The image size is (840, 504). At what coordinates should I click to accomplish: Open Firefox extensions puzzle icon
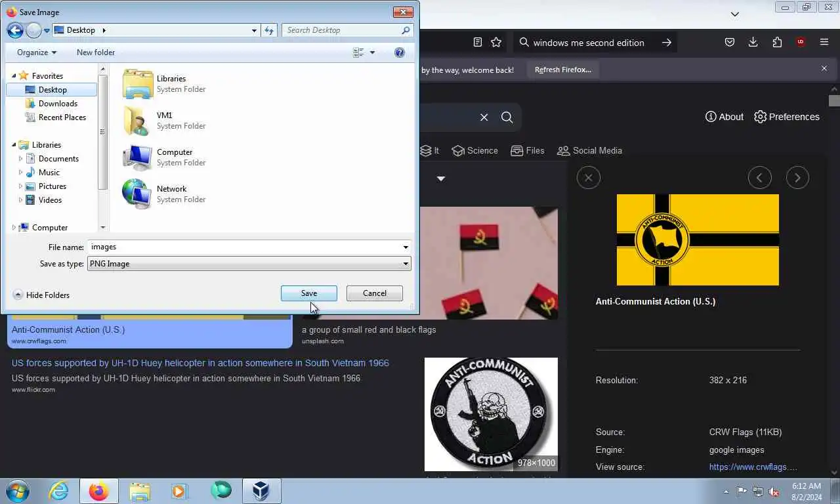pos(777,43)
